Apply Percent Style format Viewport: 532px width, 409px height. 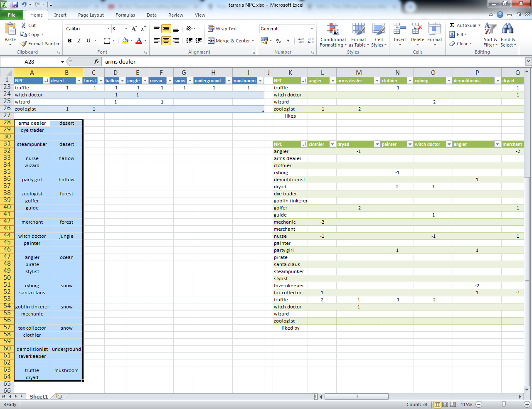(278, 41)
